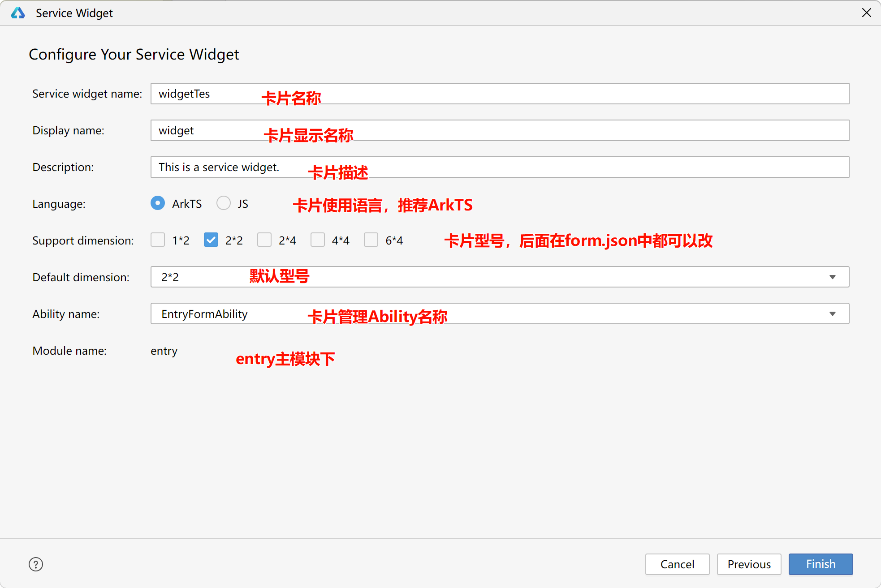Expand the Default dimension dropdown arrow
The height and width of the screenshot is (588, 881).
(x=832, y=277)
